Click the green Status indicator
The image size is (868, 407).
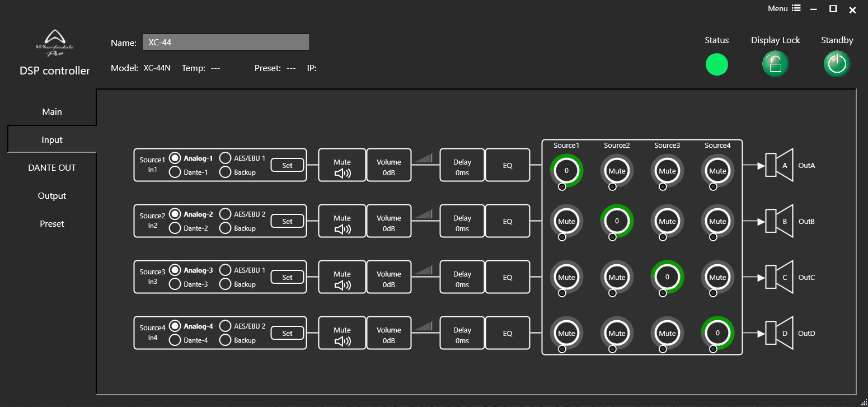(x=716, y=64)
